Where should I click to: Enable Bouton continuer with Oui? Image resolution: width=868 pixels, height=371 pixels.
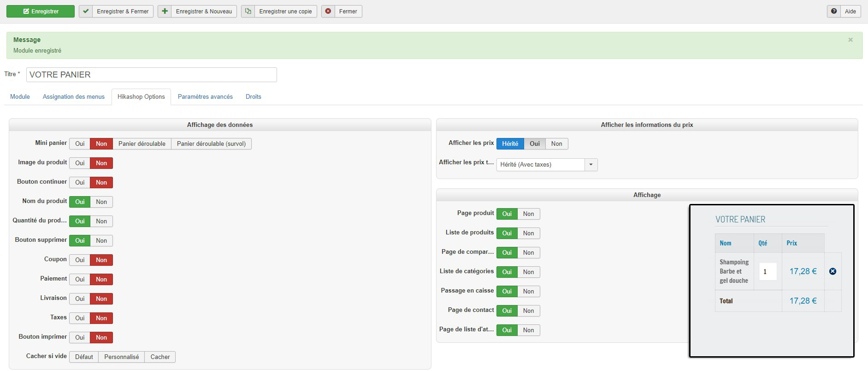(x=80, y=183)
